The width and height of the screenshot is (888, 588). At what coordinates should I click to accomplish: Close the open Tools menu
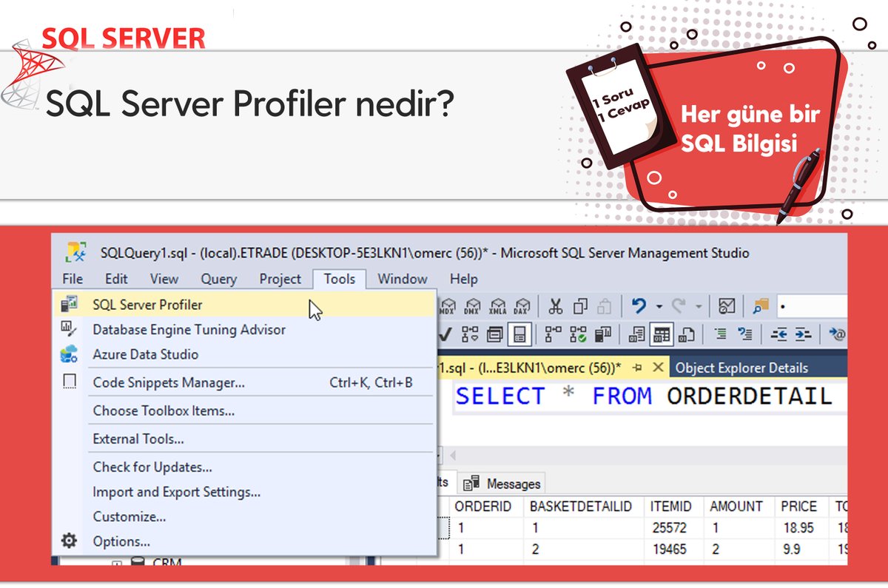point(340,279)
